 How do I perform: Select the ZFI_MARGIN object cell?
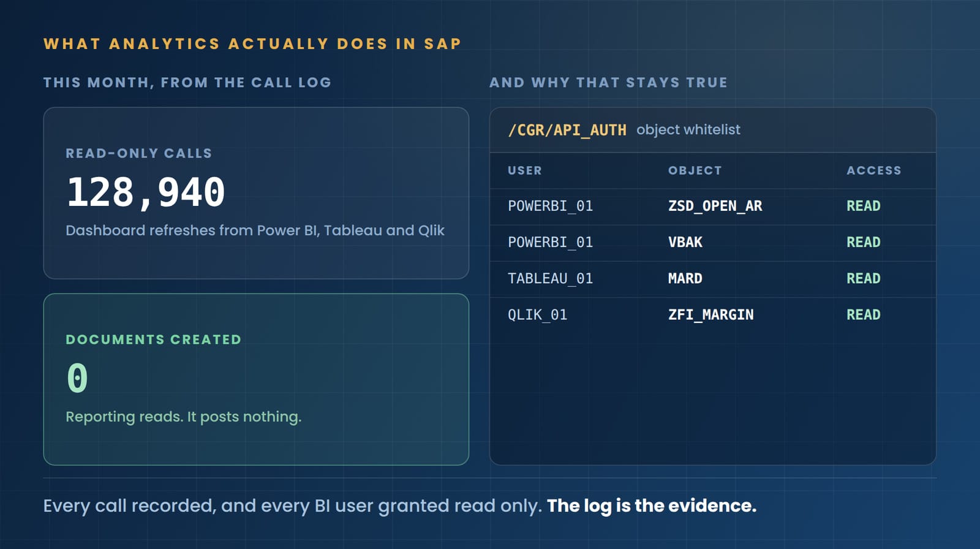click(711, 315)
